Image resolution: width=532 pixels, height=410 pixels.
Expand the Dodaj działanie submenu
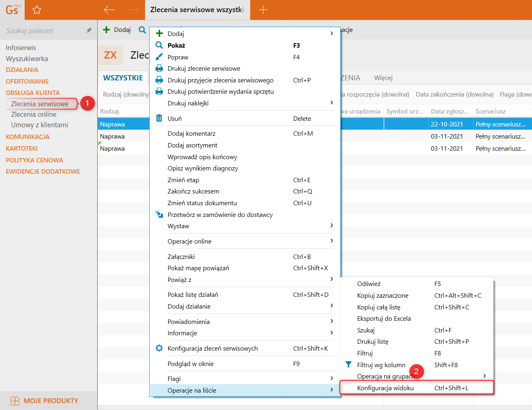click(331, 306)
